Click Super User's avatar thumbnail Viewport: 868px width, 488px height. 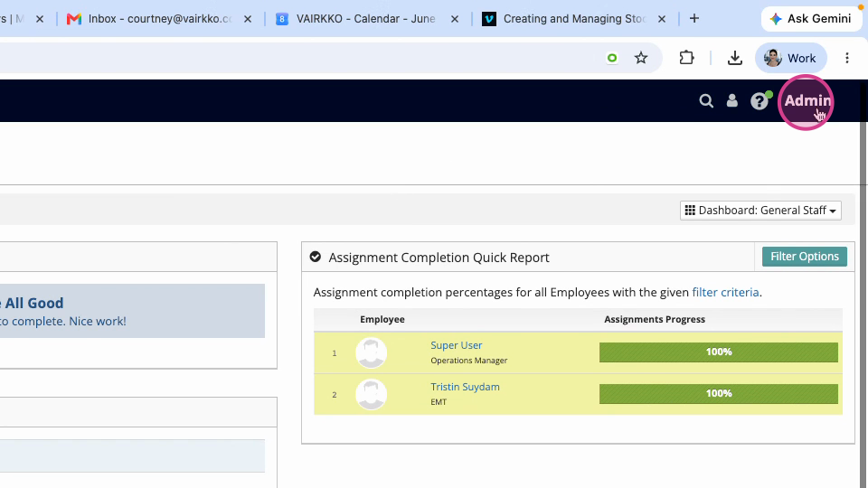click(371, 352)
